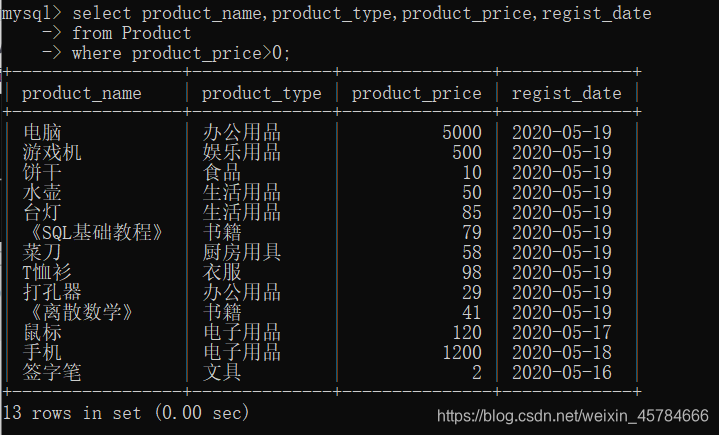Click 办公用品 in the 打孔器 row

pyautogui.click(x=242, y=292)
